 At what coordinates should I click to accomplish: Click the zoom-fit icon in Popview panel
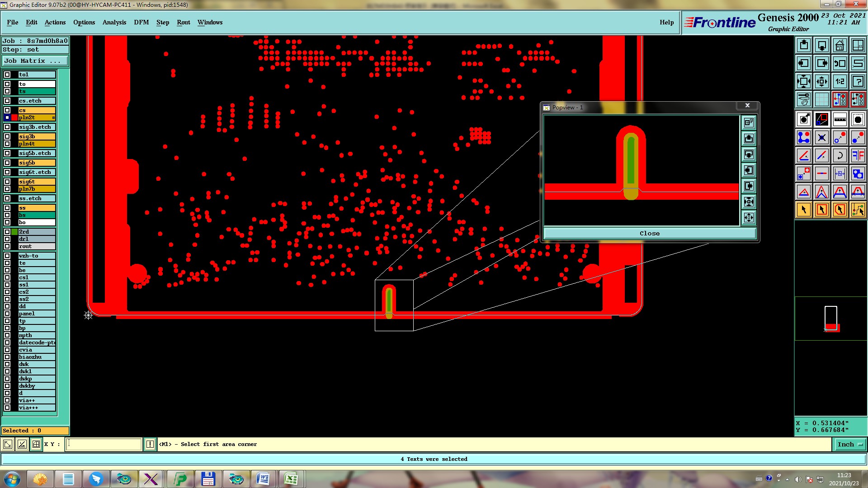749,202
